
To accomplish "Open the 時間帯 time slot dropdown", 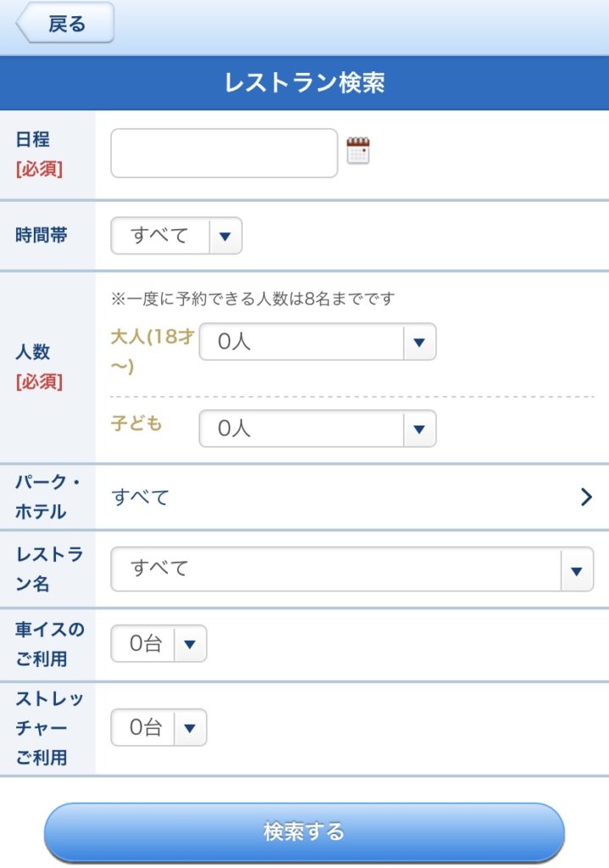I will pos(176,236).
